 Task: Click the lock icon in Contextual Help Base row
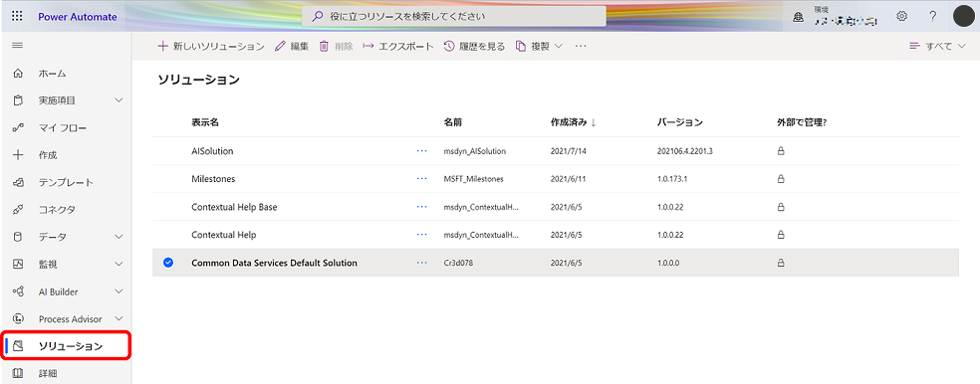[x=781, y=207]
